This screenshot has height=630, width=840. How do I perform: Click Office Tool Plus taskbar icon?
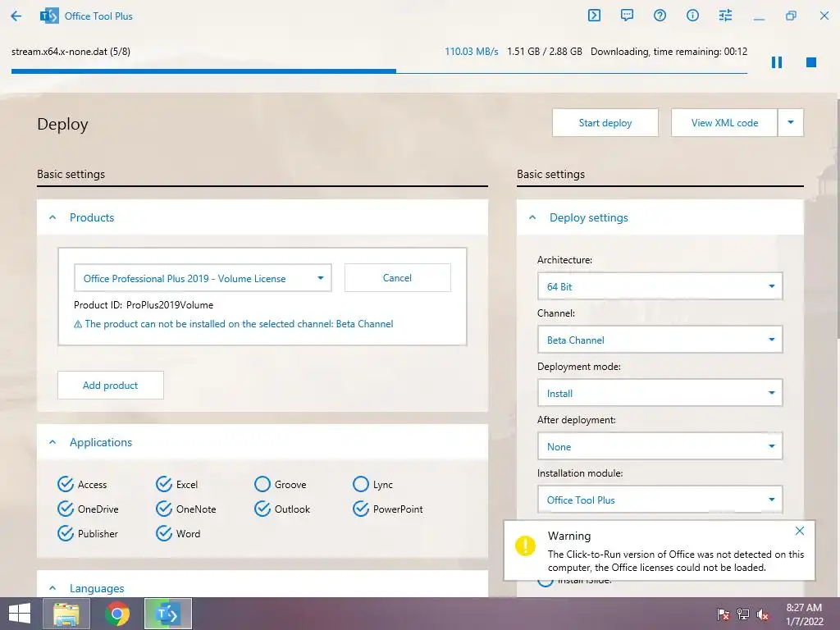click(x=167, y=614)
